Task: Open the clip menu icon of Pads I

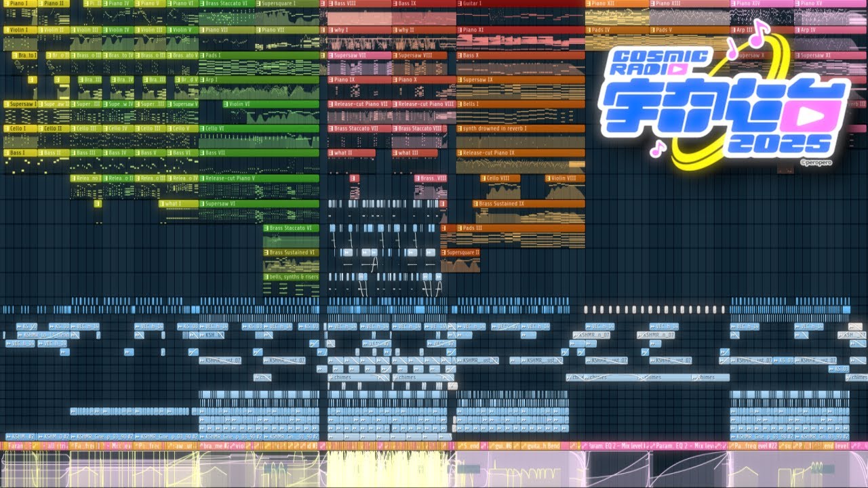Action: (x=202, y=56)
